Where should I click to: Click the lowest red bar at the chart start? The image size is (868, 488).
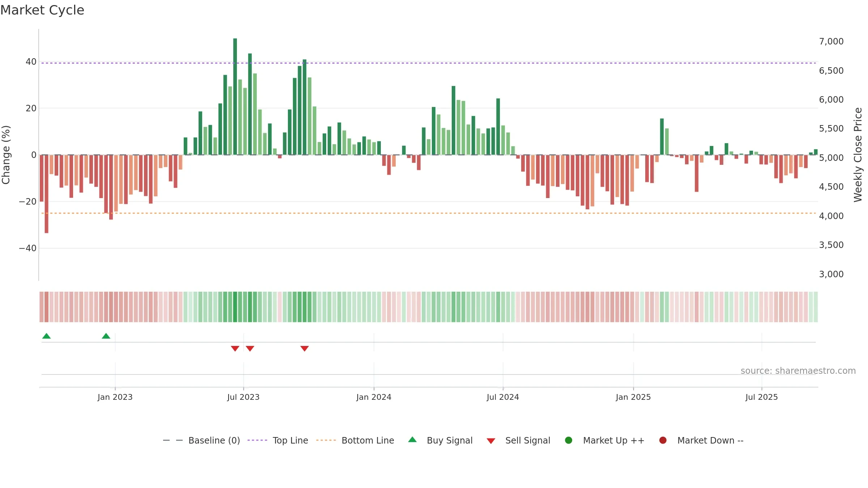tap(46, 194)
